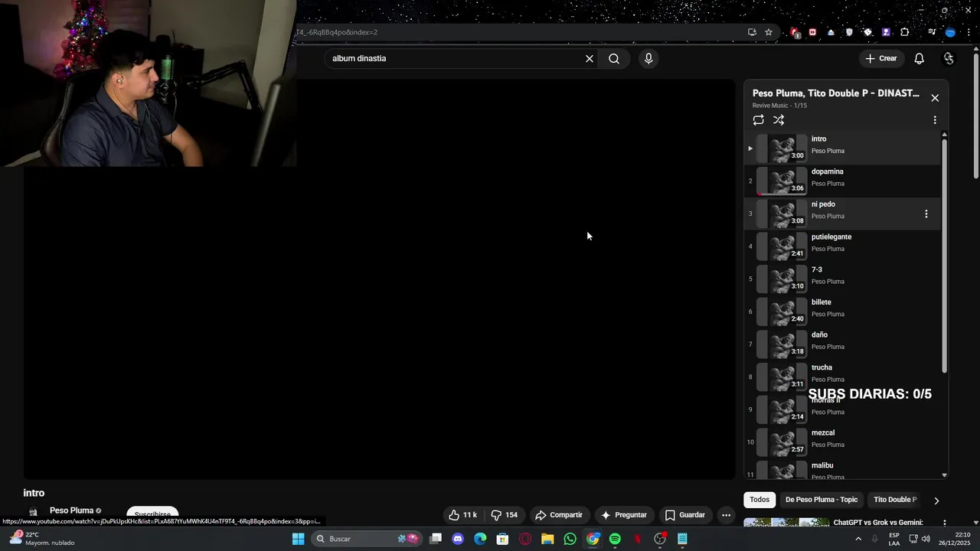Like the video (11 k)
Image resolution: width=980 pixels, height=551 pixels.
pos(462,515)
